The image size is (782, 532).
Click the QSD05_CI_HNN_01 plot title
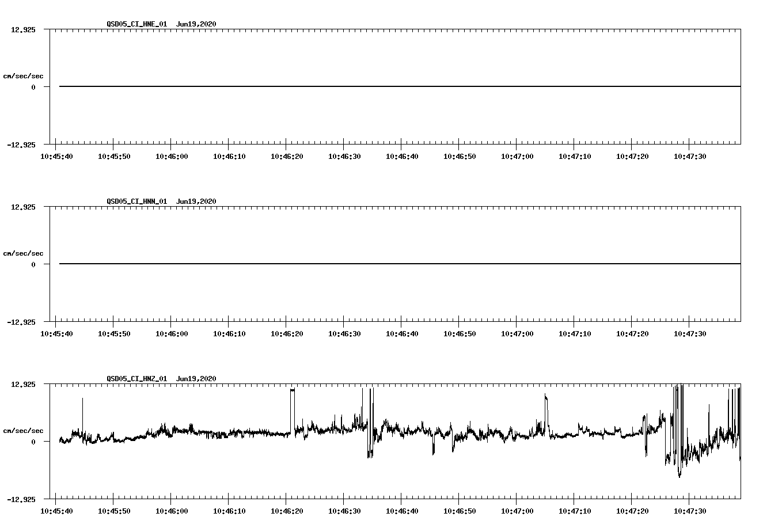[137, 202]
